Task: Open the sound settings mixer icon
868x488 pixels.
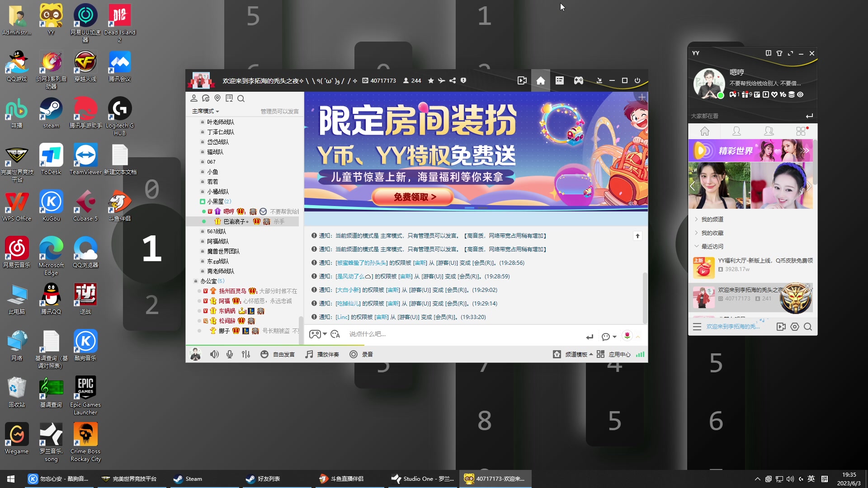Action: click(x=246, y=354)
